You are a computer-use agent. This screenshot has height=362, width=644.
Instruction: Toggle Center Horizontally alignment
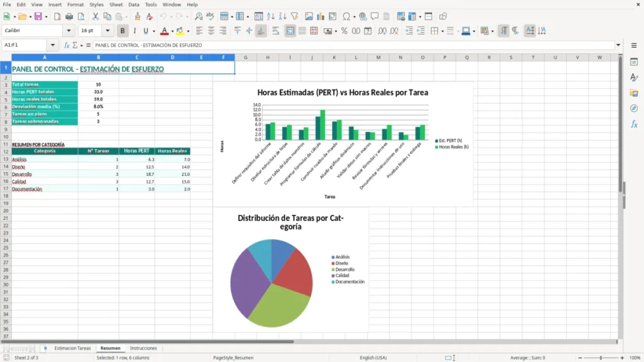point(211,31)
